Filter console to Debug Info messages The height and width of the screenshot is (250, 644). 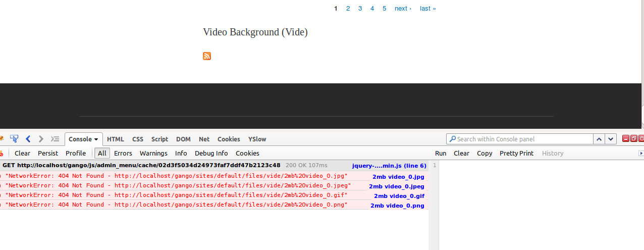[211, 153]
